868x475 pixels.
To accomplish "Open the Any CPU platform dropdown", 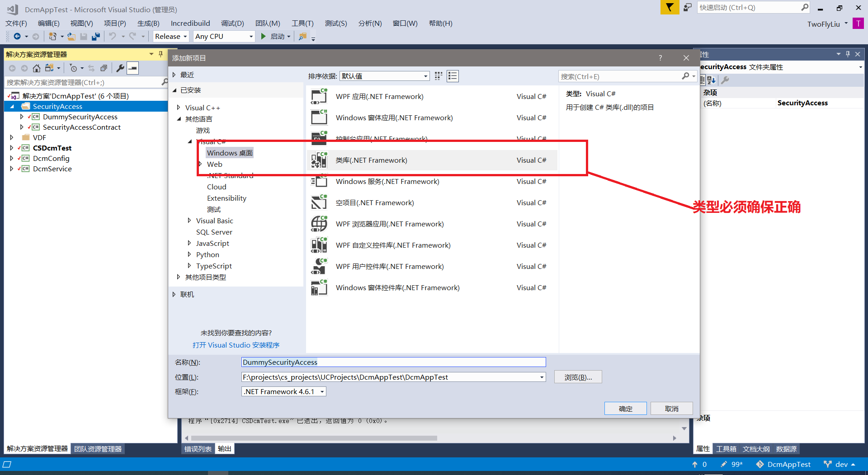I will pos(224,37).
